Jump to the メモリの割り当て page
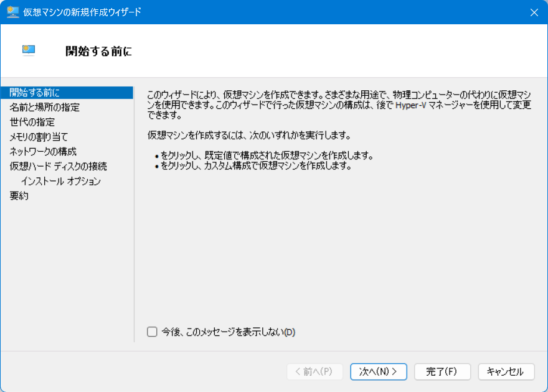This screenshot has width=548, height=392. pyautogui.click(x=39, y=137)
